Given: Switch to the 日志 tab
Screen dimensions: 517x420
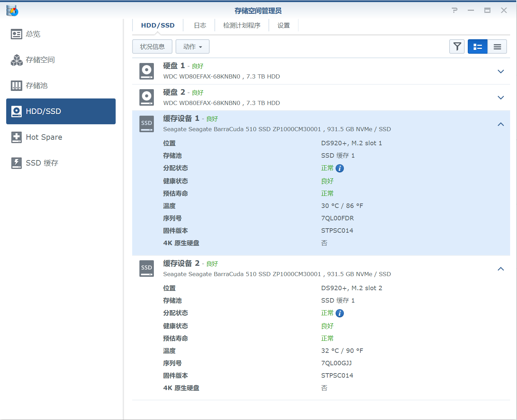Looking at the screenshot, I should [x=200, y=25].
